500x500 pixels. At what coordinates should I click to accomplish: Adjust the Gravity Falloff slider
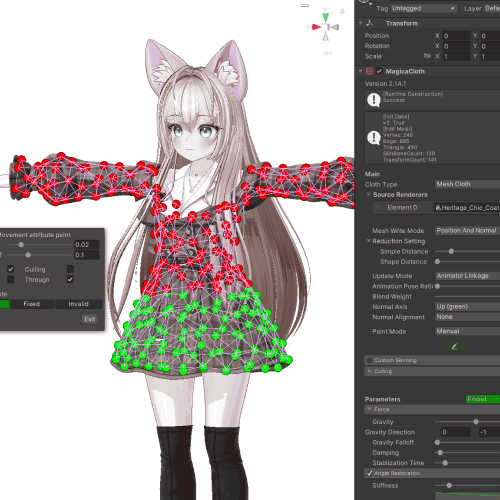467,442
